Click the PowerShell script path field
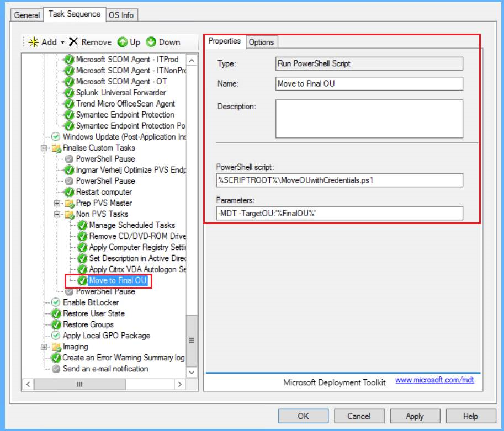Viewport: 504px width, 431px height. (339, 180)
